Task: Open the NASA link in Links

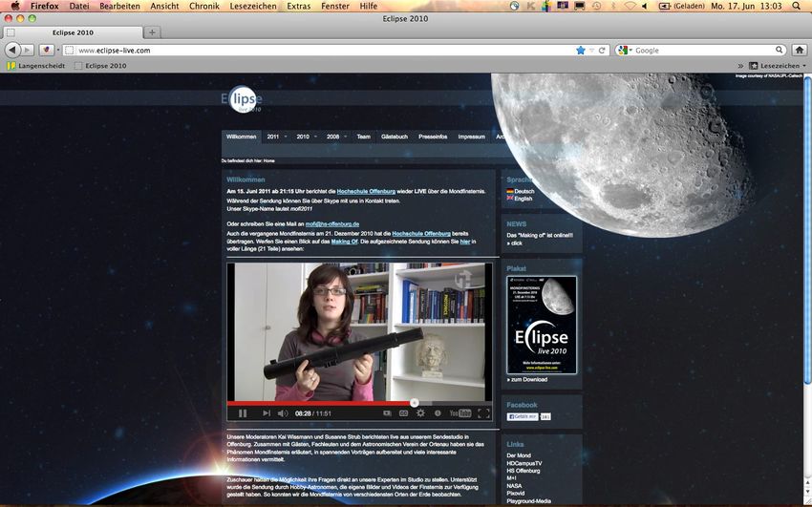Action: click(514, 486)
